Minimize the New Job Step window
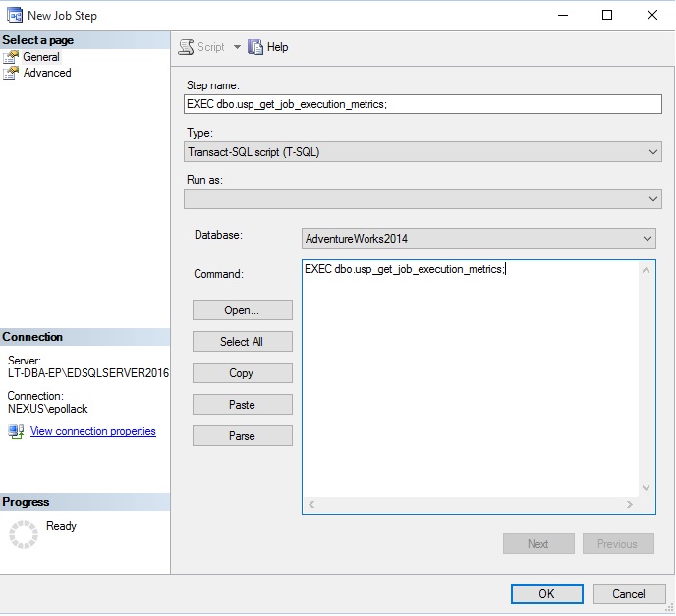Image resolution: width=676 pixels, height=616 pixels. [x=563, y=15]
